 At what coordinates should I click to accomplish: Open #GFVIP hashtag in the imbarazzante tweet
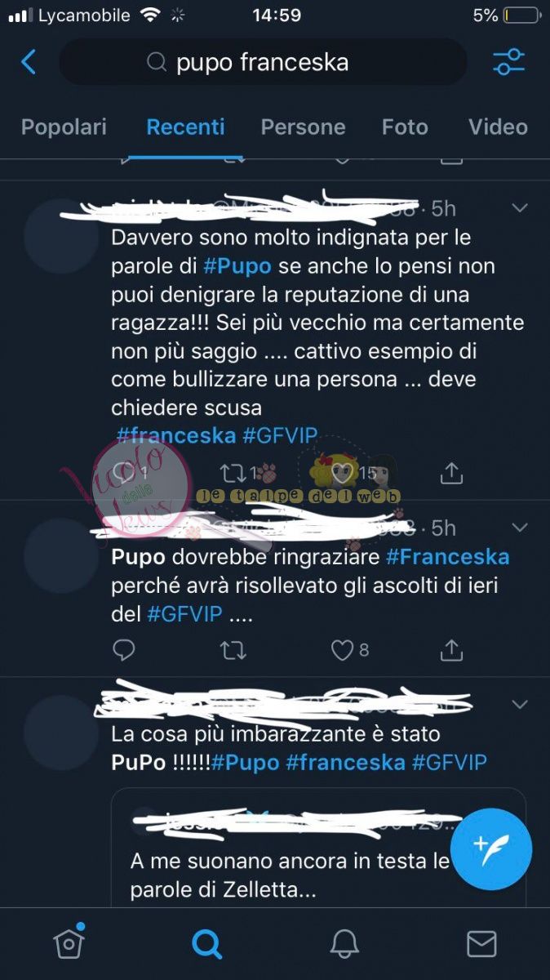[449, 763]
